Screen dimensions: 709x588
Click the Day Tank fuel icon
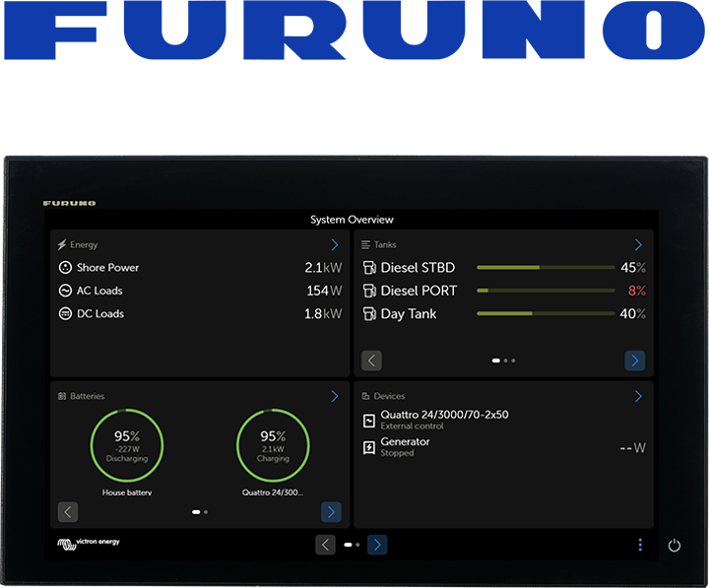369,314
